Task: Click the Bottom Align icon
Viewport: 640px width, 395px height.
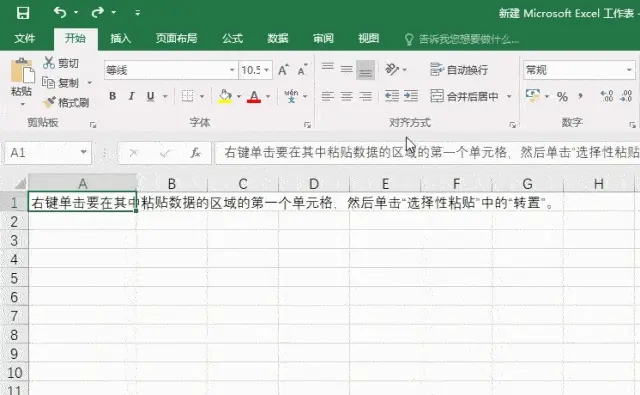Action: pos(365,69)
